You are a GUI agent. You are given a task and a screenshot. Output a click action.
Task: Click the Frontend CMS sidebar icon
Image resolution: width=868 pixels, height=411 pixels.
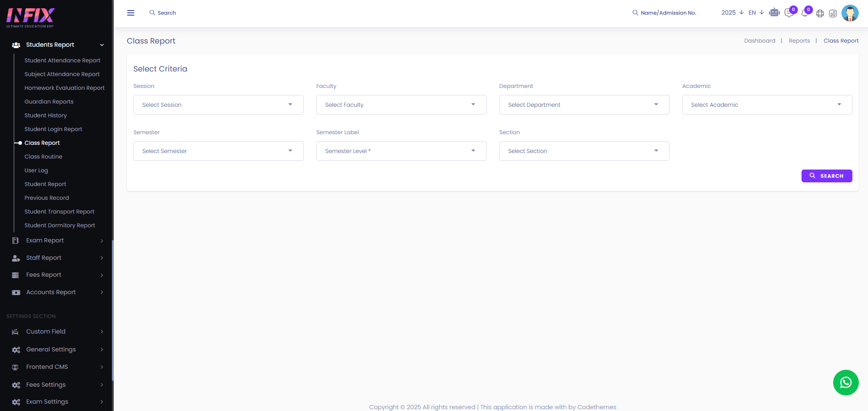(15, 367)
